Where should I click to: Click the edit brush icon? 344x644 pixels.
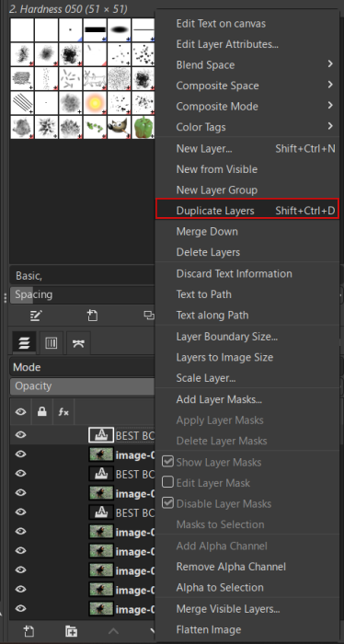pos(36,316)
